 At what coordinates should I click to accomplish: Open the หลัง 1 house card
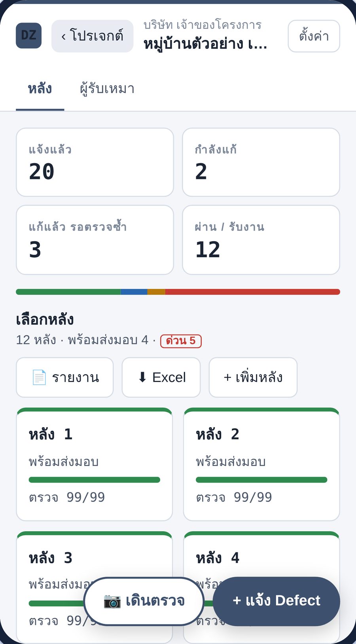[x=94, y=464]
